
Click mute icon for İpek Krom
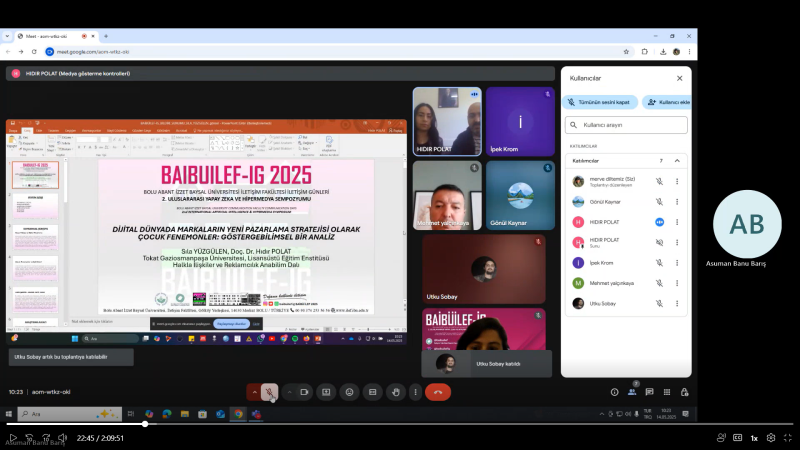click(659, 263)
